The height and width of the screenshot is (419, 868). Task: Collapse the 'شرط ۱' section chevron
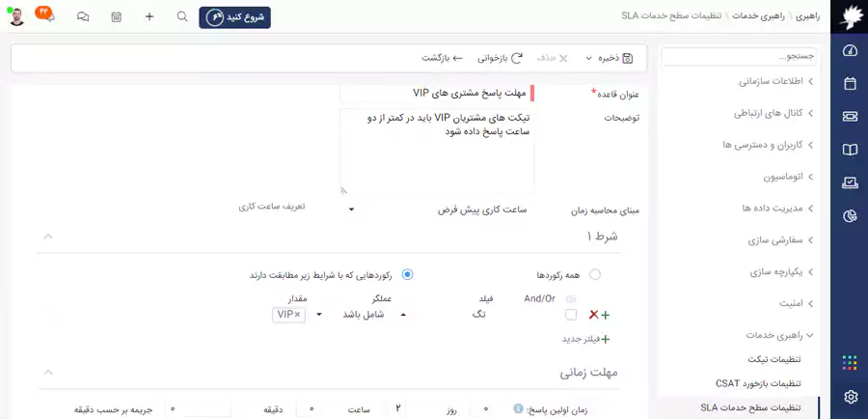pyautogui.click(x=48, y=237)
